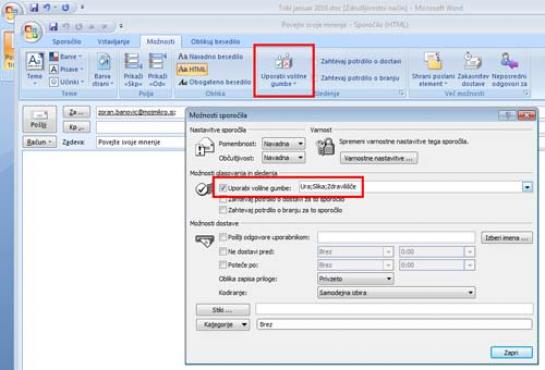Image resolution: width=545 pixels, height=370 pixels.
Task: Open the Sledenje group dialog launcher
Action: 401,93
